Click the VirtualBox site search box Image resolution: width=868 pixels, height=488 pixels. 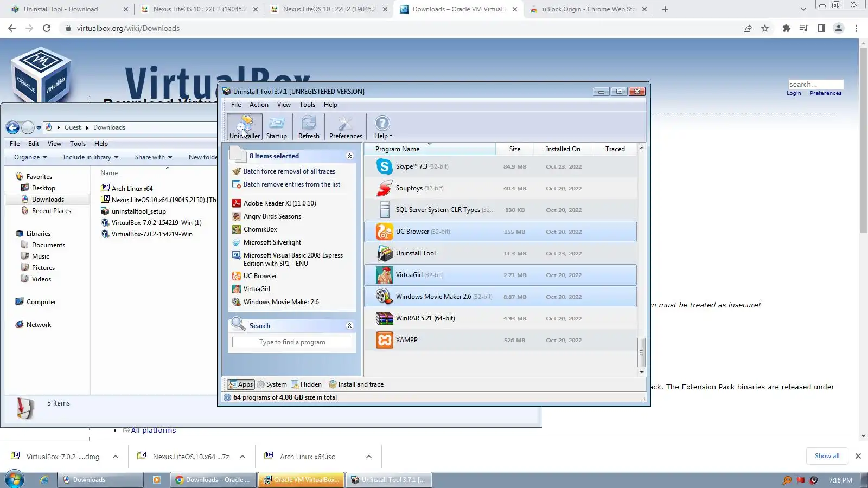[x=816, y=84]
